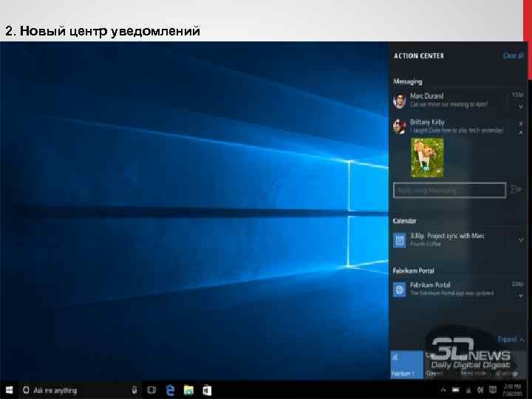Viewport: 532px width, 399px height.
Task: Click the ACTION CENTER title
Action: point(419,55)
